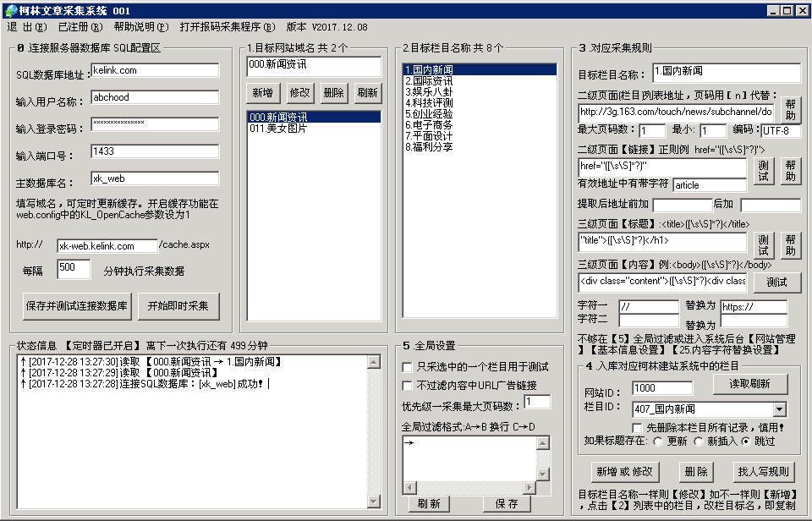The image size is (812, 521).
Task: Click the 测试 icon for 三级页面内容 rule
Action: [x=776, y=282]
